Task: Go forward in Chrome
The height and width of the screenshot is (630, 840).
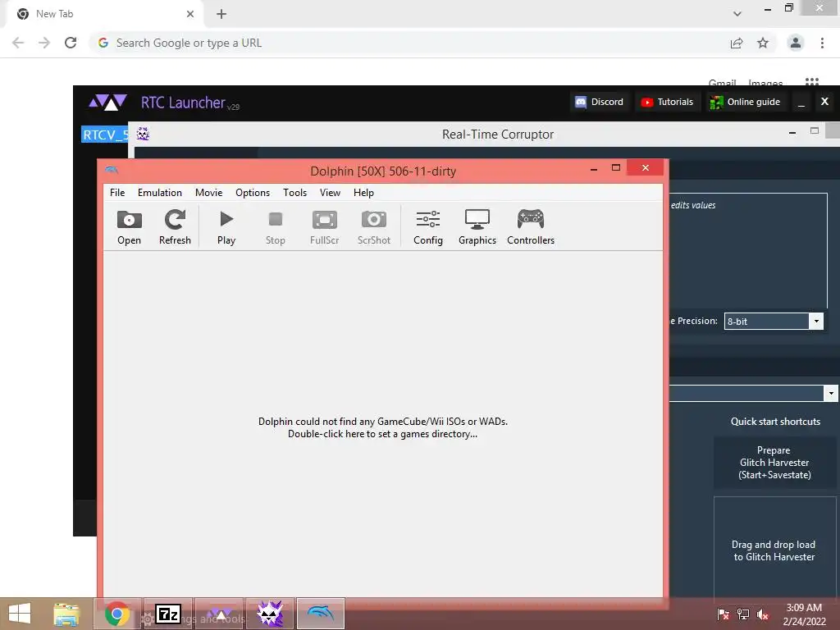Action: pos(44,43)
